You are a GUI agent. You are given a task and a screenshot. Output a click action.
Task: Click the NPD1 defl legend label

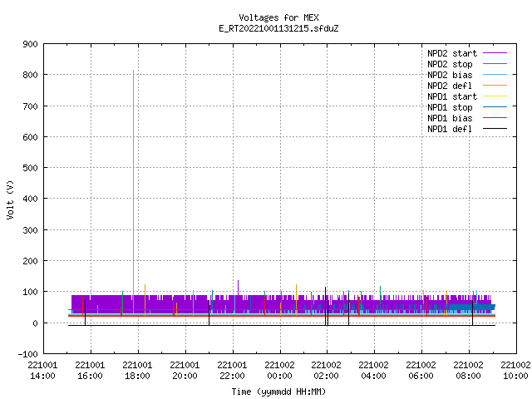pyautogui.click(x=450, y=130)
